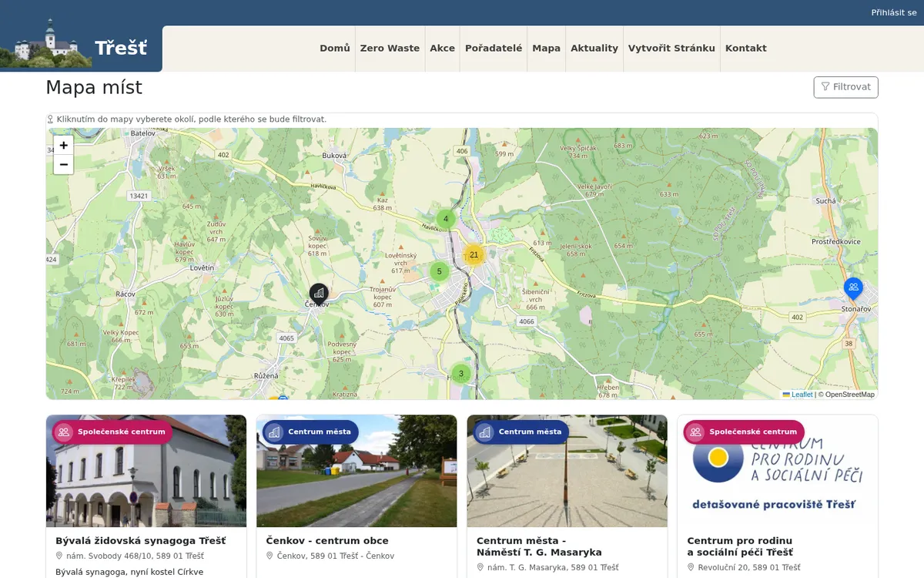Click location pin icon beside nám. Svobody address

point(59,556)
